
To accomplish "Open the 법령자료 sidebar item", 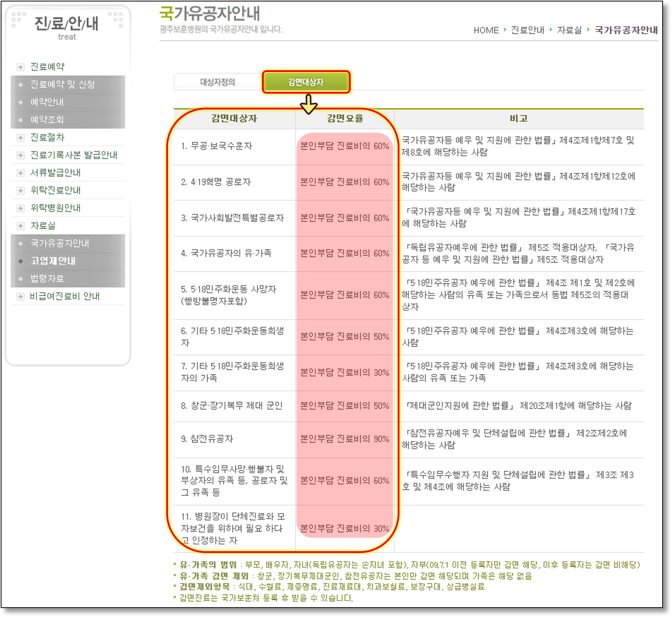I will coord(47,279).
